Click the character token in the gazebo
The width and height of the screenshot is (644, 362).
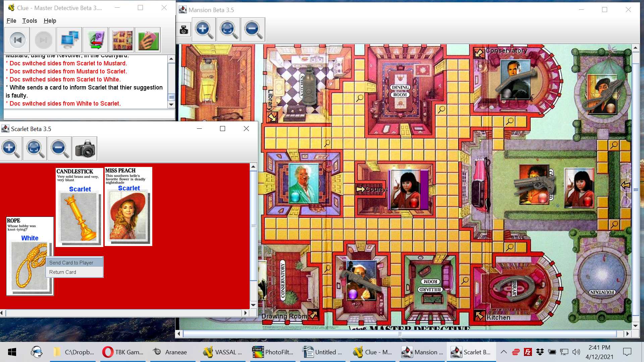point(602,95)
